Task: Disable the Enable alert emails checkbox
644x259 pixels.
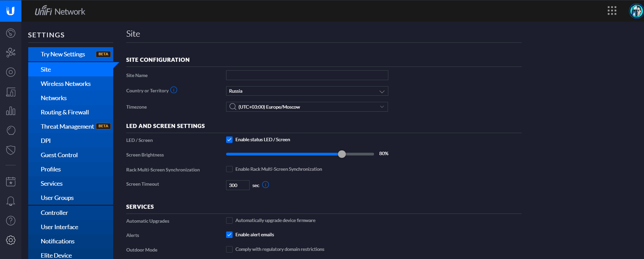Action: [x=230, y=235]
